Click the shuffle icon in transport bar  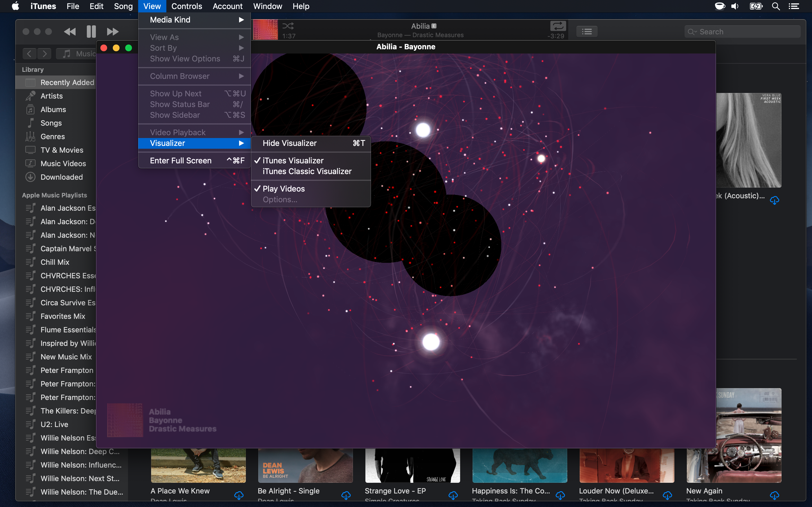pos(289,26)
